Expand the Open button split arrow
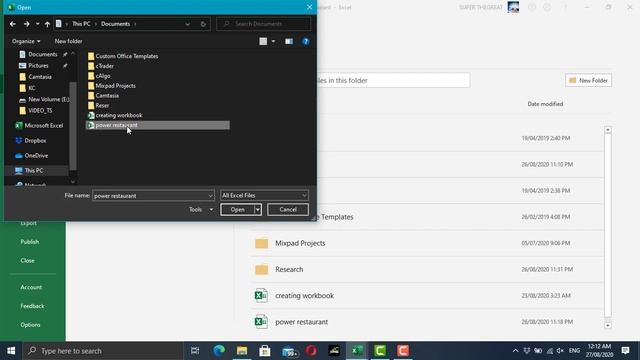640x360 pixels. [x=258, y=210]
